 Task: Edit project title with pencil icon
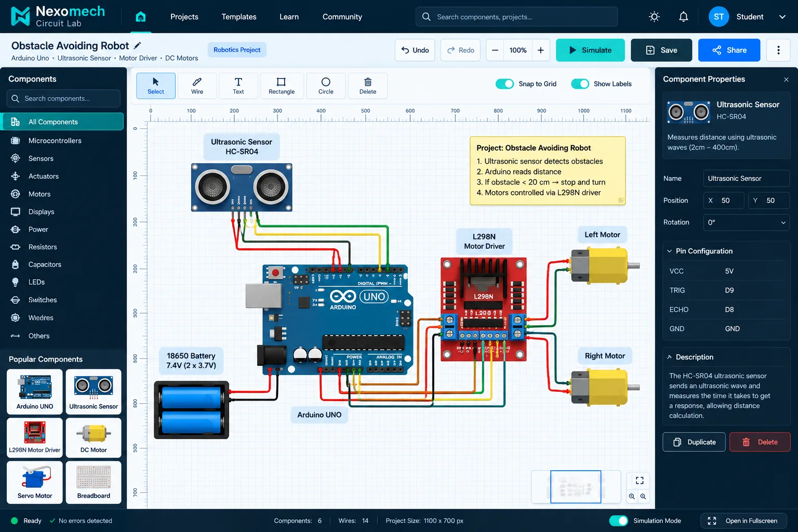point(137,45)
